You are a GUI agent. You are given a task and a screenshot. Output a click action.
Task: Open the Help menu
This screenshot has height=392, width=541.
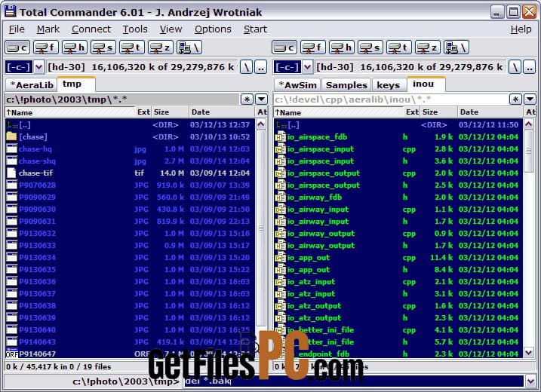click(x=521, y=29)
